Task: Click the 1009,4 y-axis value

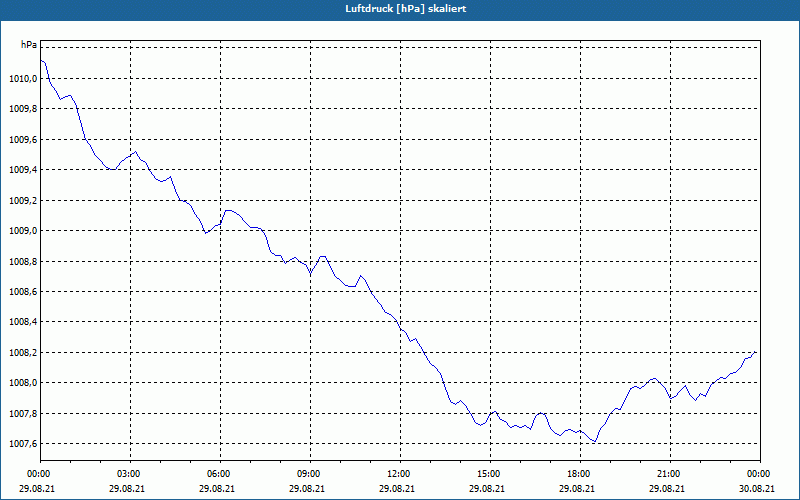Action: 23,170
